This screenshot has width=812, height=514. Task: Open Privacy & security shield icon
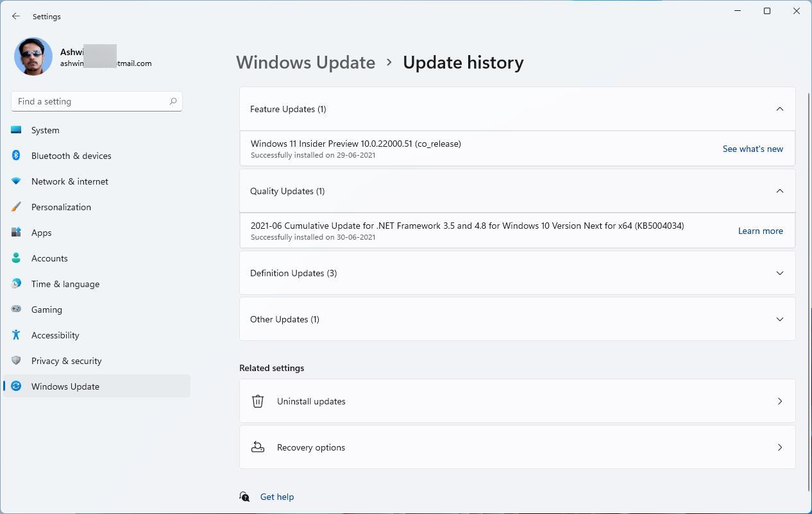[16, 361]
